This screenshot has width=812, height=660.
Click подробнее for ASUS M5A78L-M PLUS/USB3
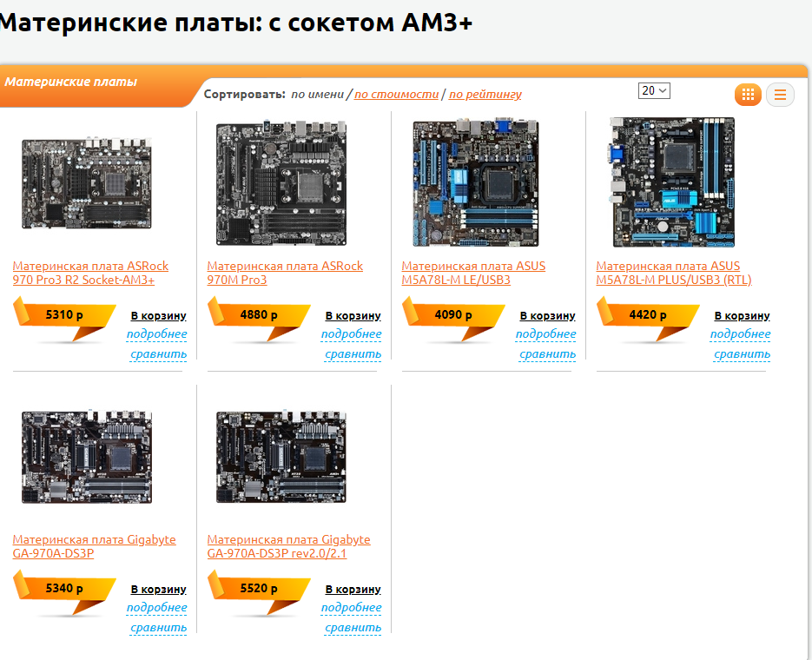tap(741, 334)
